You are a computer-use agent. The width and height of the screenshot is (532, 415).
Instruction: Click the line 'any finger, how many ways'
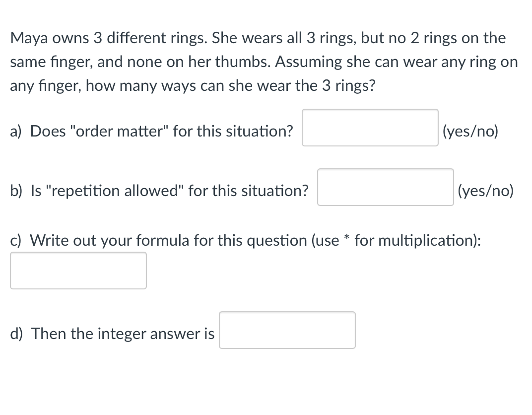193,86
